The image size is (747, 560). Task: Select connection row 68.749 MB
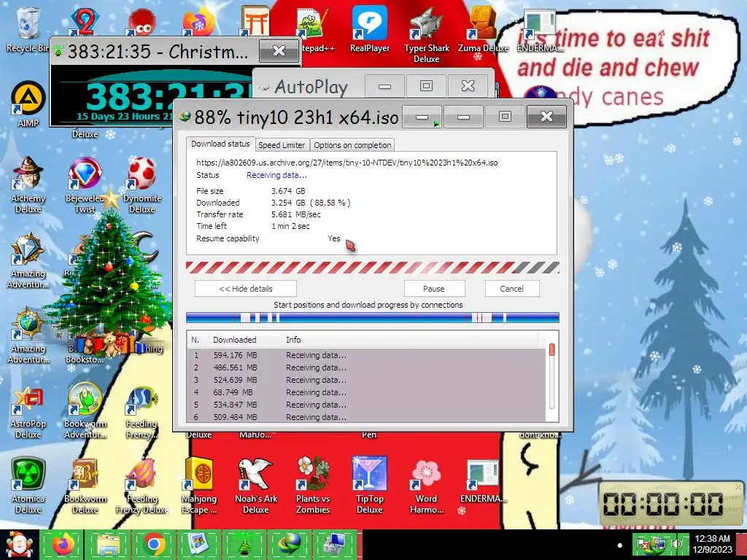pyautogui.click(x=367, y=392)
